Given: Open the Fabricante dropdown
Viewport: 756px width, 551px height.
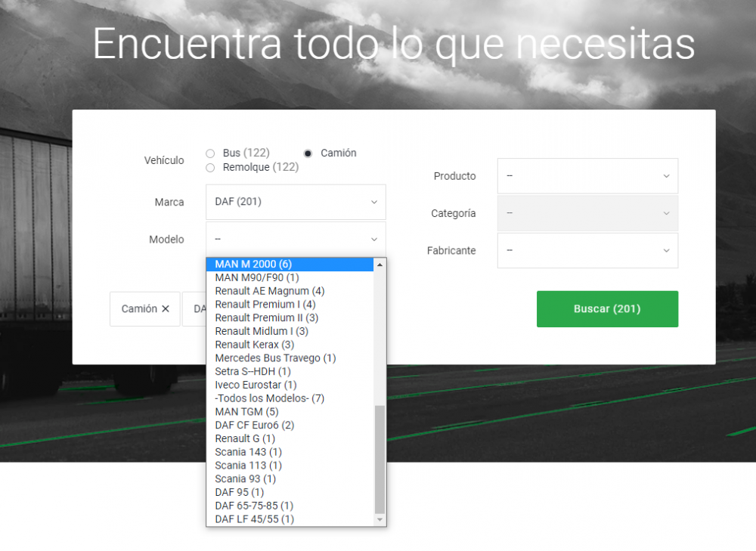Looking at the screenshot, I should [x=587, y=250].
